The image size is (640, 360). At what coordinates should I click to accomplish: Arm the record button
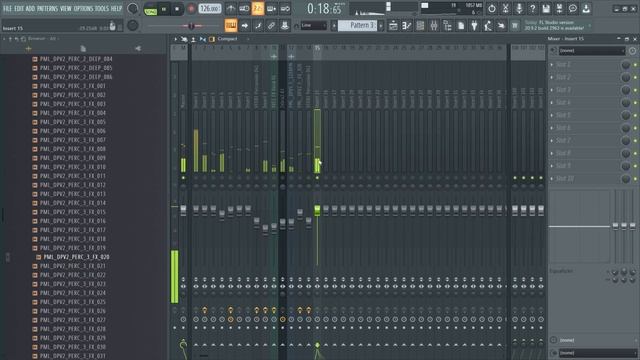(x=191, y=9)
